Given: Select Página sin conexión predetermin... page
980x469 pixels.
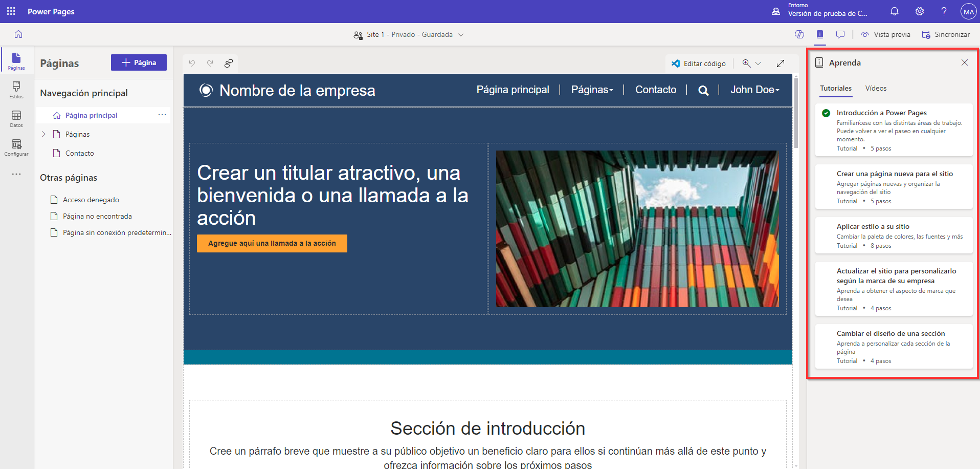Looking at the screenshot, I should pos(117,232).
